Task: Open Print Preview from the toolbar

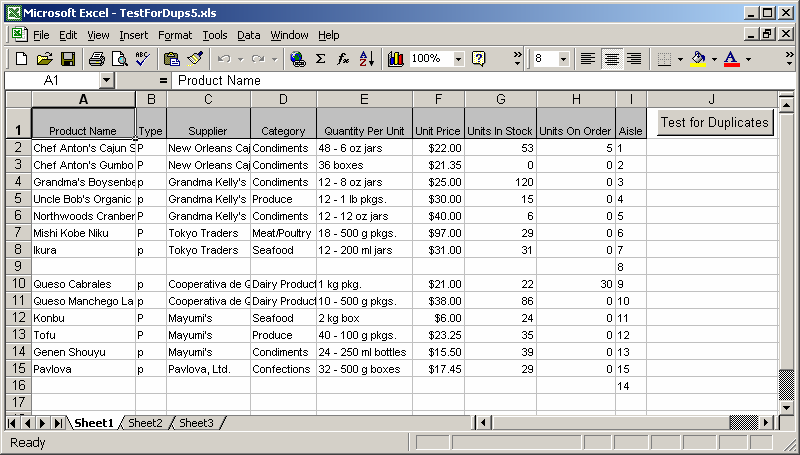Action: [120, 59]
